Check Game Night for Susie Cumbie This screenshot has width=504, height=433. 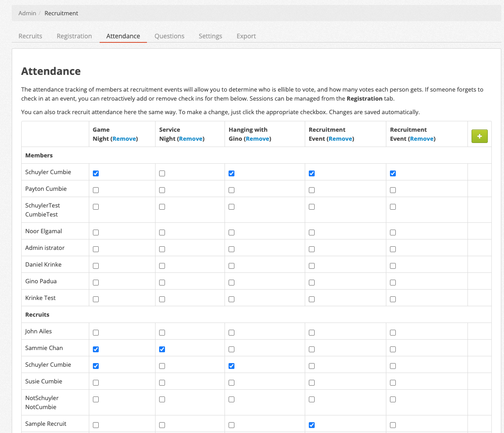(96, 383)
